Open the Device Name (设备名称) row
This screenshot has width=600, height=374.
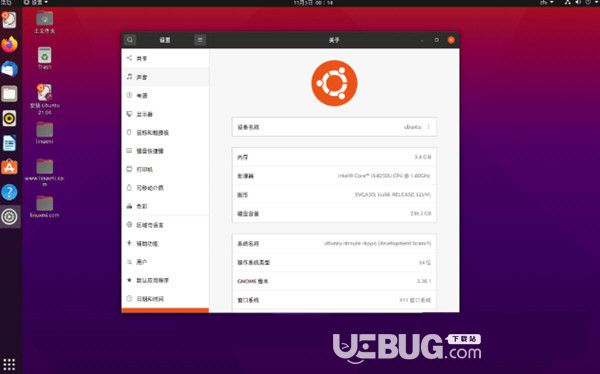point(334,127)
